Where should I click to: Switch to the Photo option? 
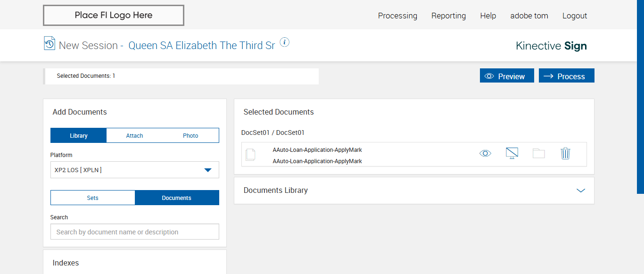[190, 135]
